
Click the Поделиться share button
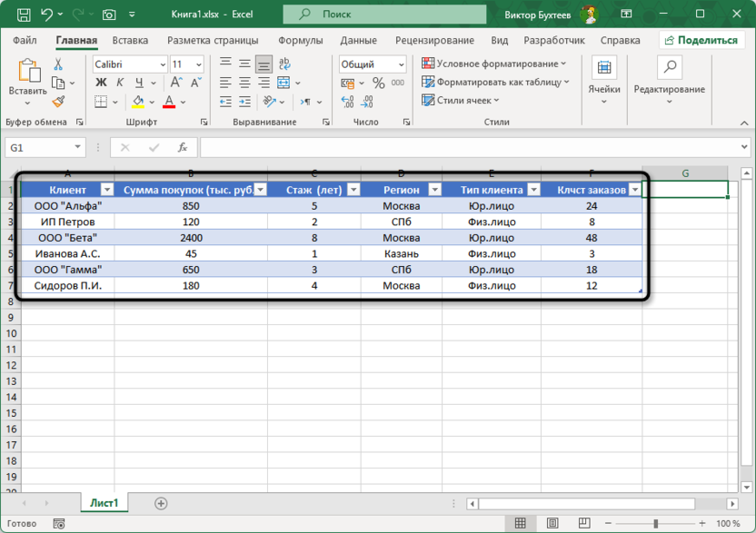click(x=701, y=41)
